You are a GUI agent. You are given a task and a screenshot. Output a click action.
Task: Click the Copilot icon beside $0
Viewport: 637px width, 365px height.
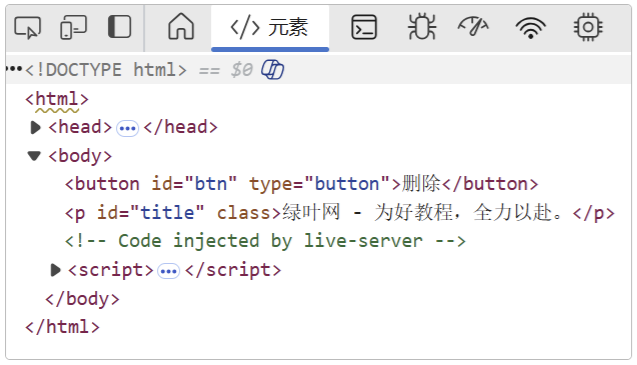click(273, 70)
